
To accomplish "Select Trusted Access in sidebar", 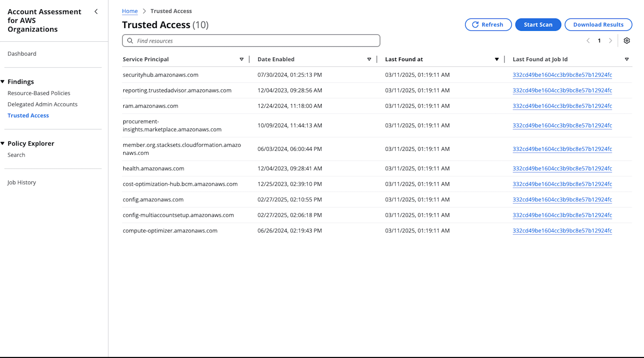I will pos(28,115).
